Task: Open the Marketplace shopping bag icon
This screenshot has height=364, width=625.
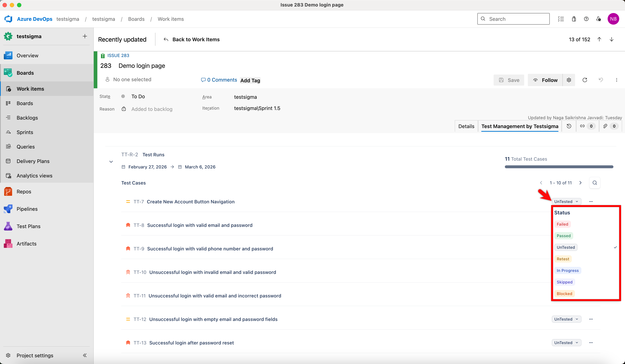Action: click(x=574, y=19)
